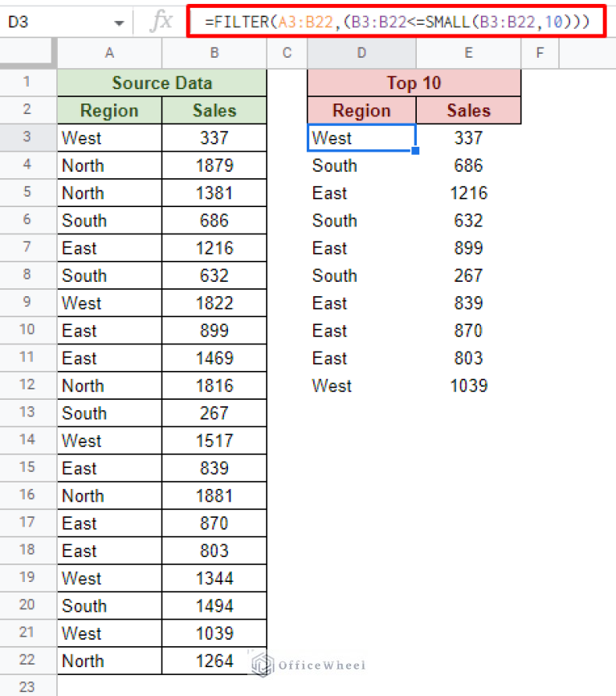
Task: Click the Region header in column A
Action: [x=109, y=111]
